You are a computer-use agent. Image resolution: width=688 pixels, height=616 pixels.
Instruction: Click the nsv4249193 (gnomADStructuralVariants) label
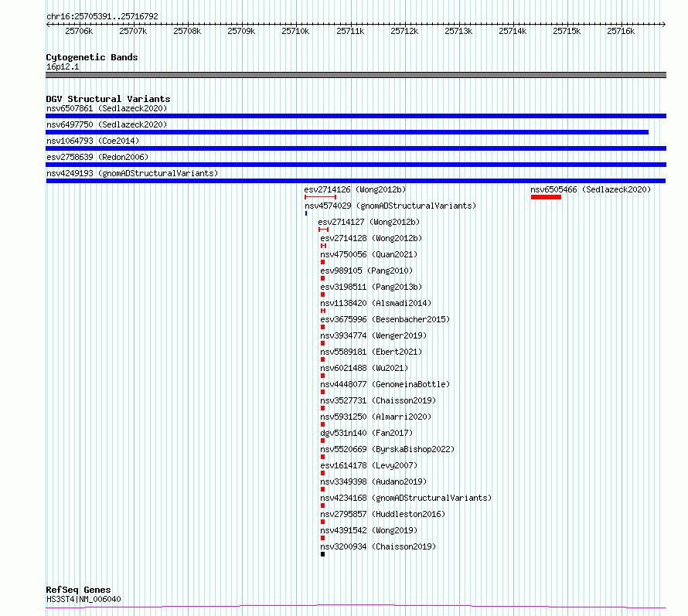[x=132, y=173]
